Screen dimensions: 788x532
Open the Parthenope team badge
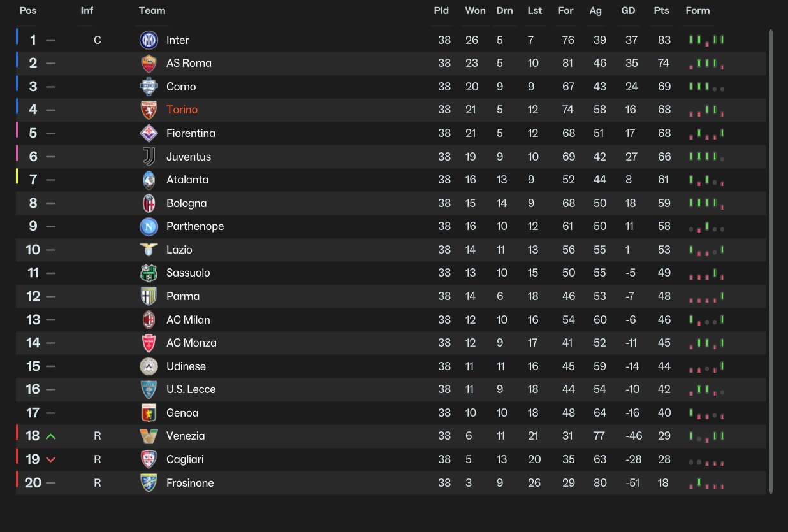149,226
